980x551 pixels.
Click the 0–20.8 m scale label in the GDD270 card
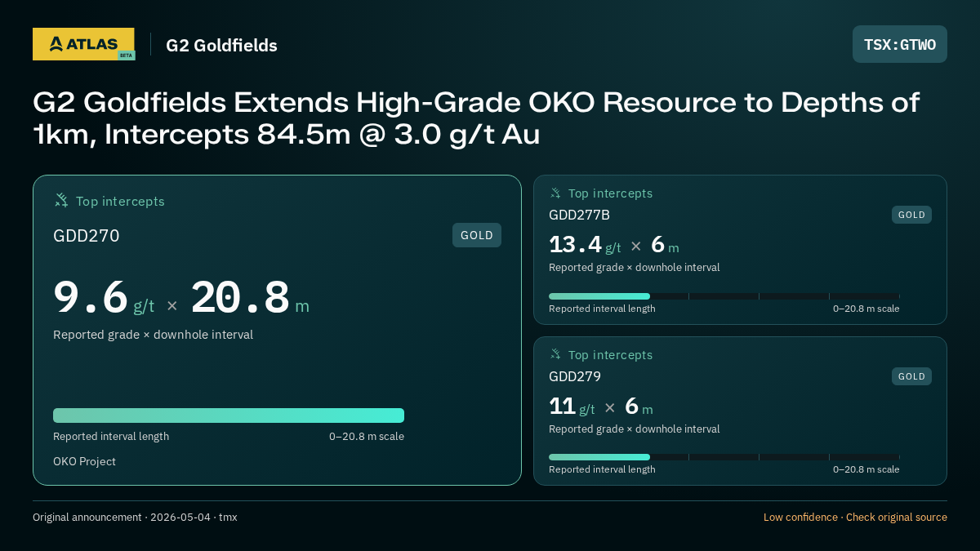(367, 436)
